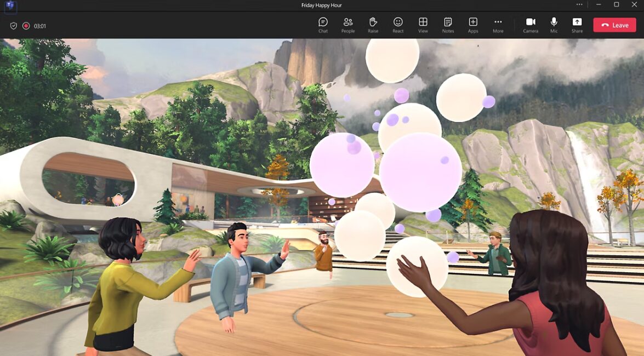Click the shield security icon
Screen dimensions: 644x356
[x=14, y=26]
